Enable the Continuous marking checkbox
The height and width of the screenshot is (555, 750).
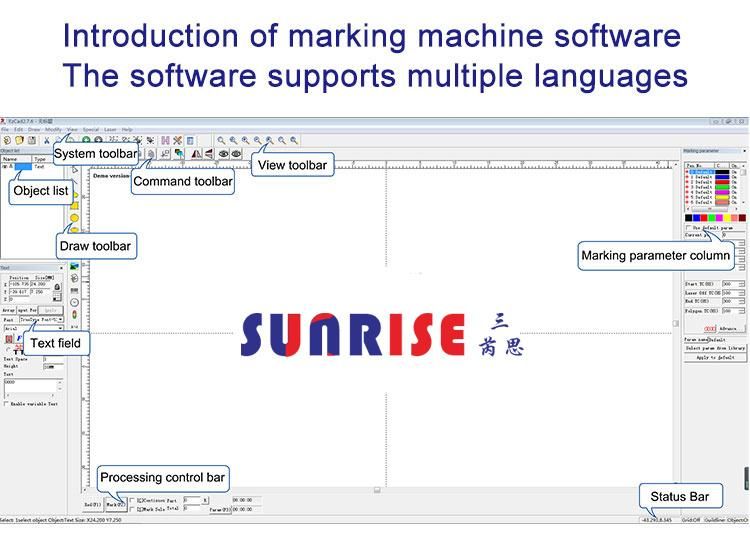tap(132, 500)
